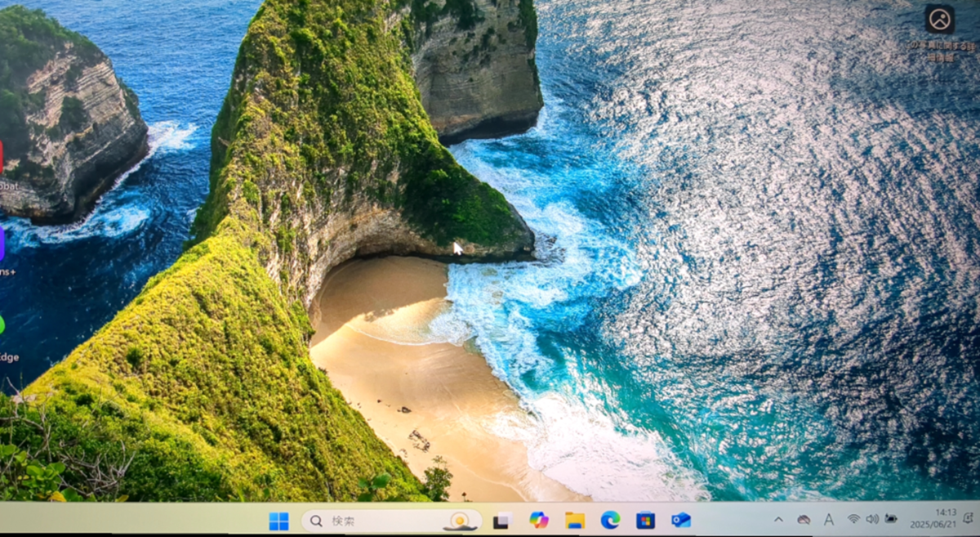
Task: Open Outlook from the taskbar
Action: pyautogui.click(x=681, y=520)
